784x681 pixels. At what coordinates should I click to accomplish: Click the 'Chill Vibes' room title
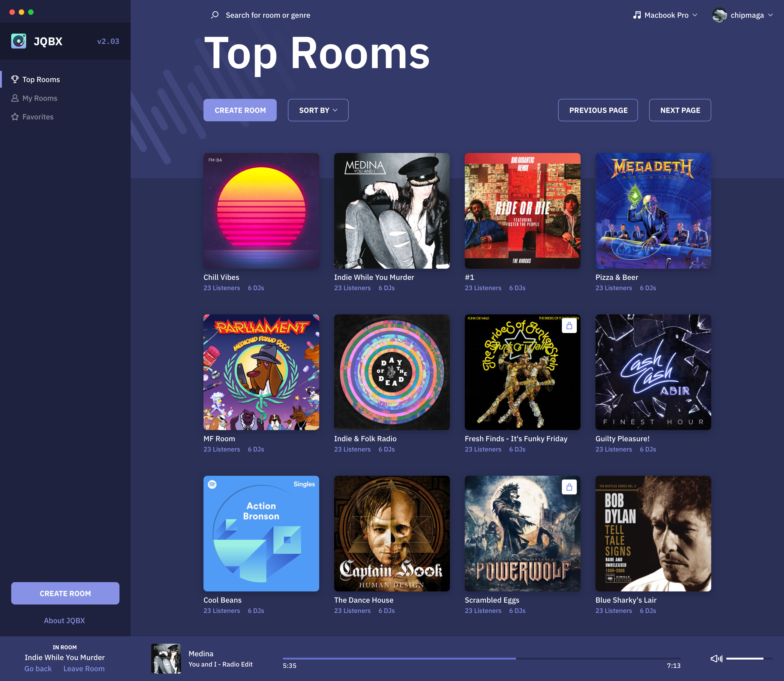tap(221, 278)
